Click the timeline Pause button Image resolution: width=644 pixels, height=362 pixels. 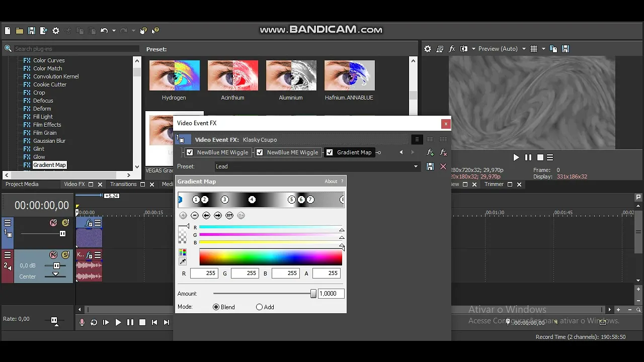click(x=130, y=322)
